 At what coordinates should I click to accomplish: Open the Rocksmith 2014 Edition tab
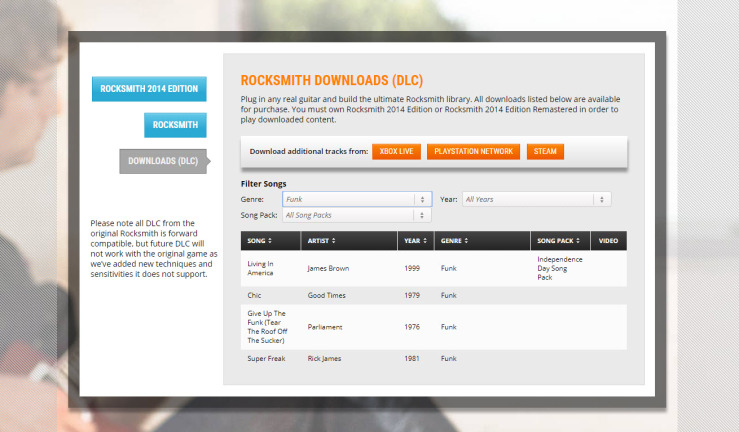[x=149, y=89]
